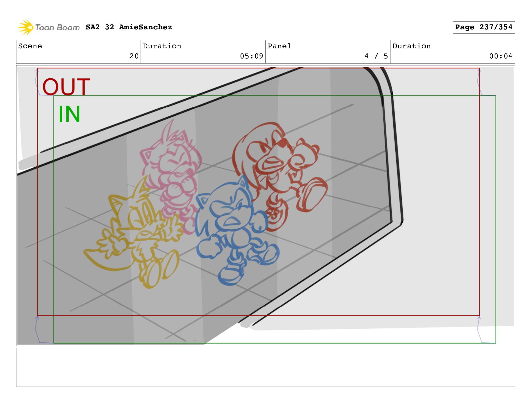This screenshot has width=532, height=411.
Task: Click the 'Panel' header label
Action: click(x=280, y=46)
